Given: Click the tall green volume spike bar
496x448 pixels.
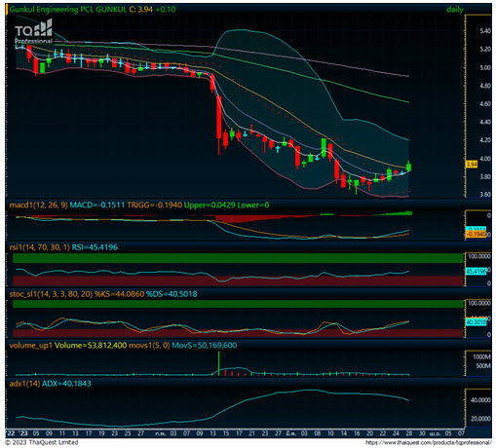Looking at the screenshot, I should click(219, 363).
